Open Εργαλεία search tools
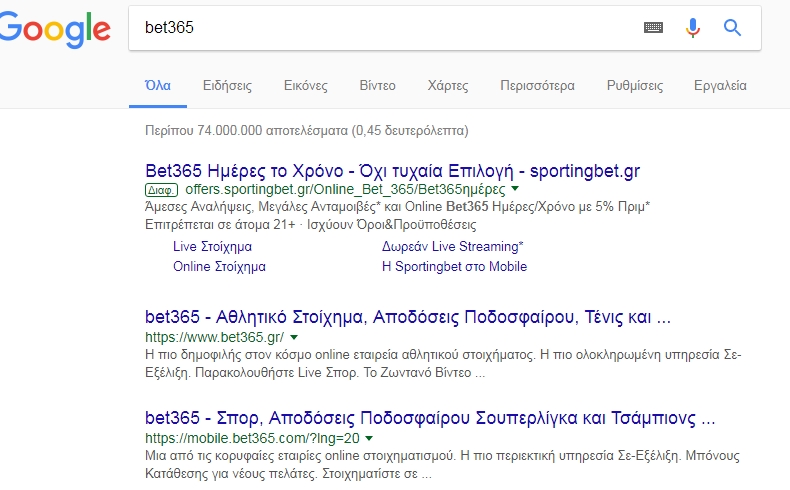Viewport: 790px width, 490px height. point(720,86)
